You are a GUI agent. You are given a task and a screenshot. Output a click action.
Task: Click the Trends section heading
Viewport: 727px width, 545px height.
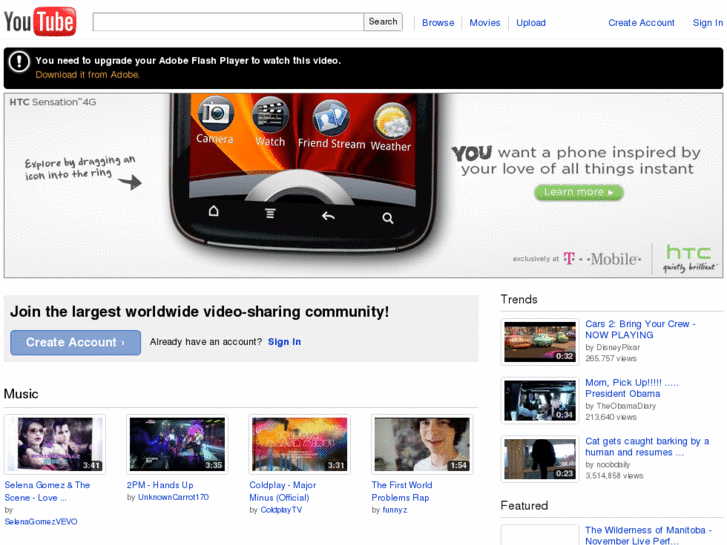519,299
